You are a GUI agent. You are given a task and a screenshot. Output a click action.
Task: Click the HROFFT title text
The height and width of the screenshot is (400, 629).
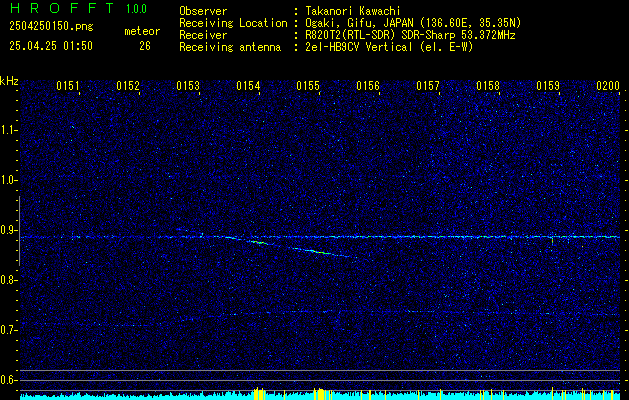[x=62, y=8]
